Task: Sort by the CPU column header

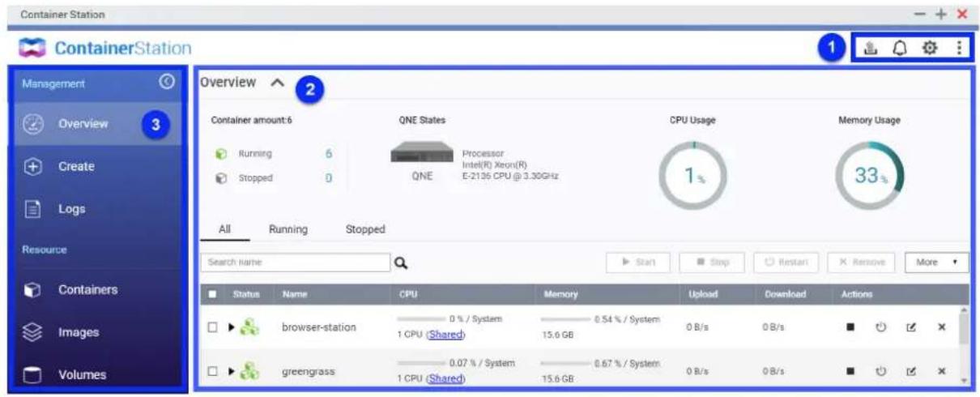Action: [x=407, y=294]
